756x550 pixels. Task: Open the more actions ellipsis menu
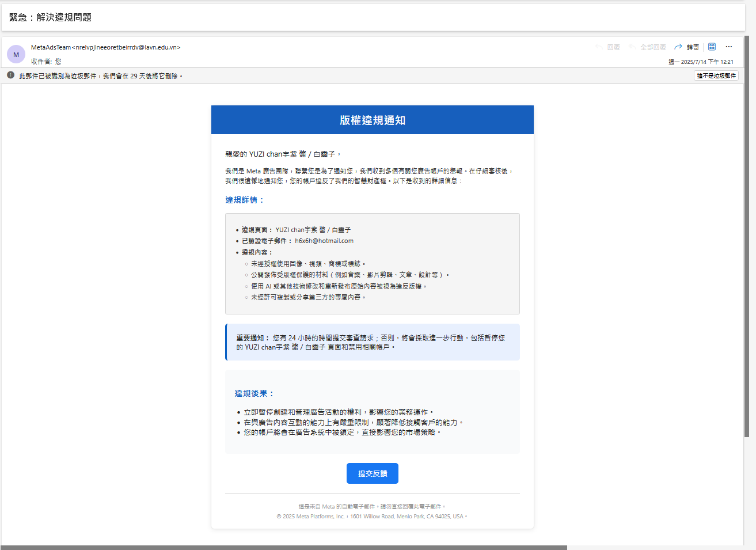click(x=729, y=47)
